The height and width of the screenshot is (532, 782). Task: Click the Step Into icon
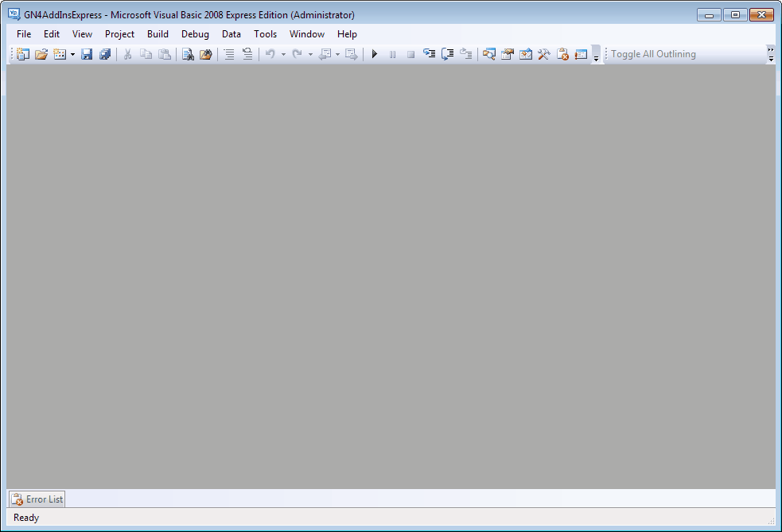click(429, 54)
